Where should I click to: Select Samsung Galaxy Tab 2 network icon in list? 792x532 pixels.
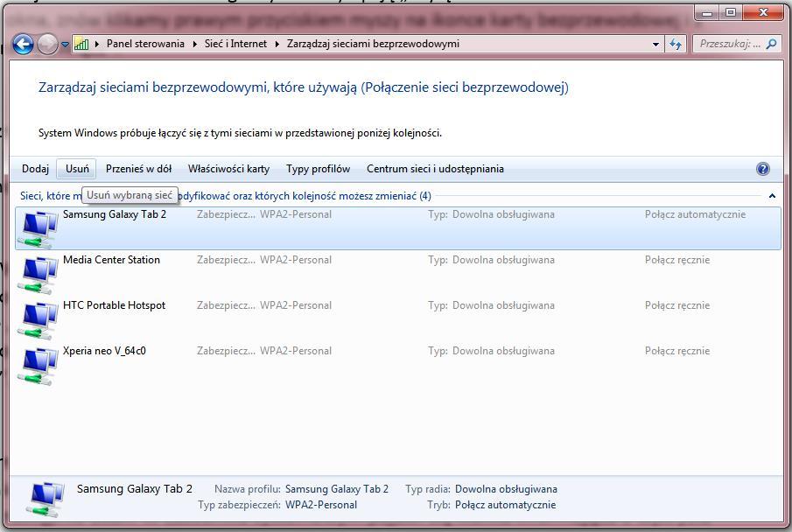(38, 228)
